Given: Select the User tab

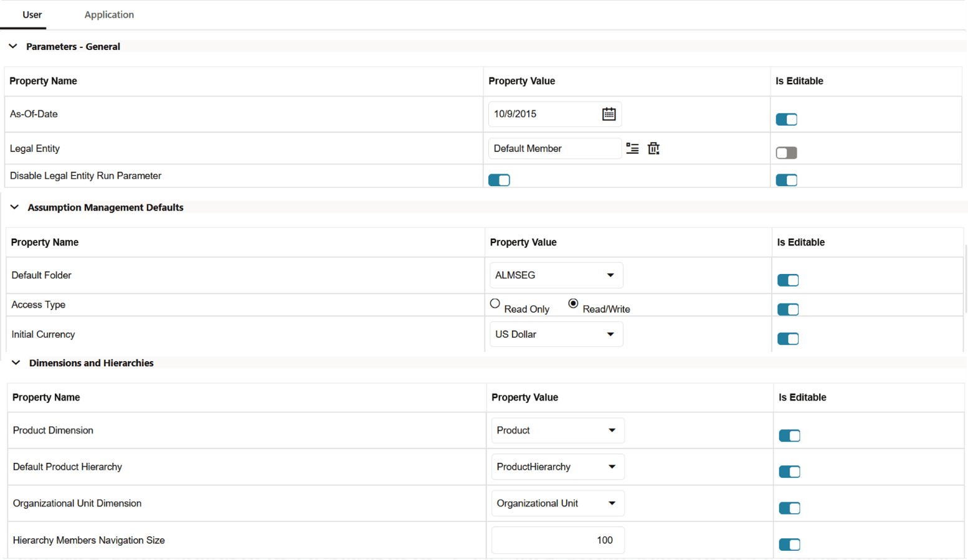Looking at the screenshot, I should (x=32, y=14).
